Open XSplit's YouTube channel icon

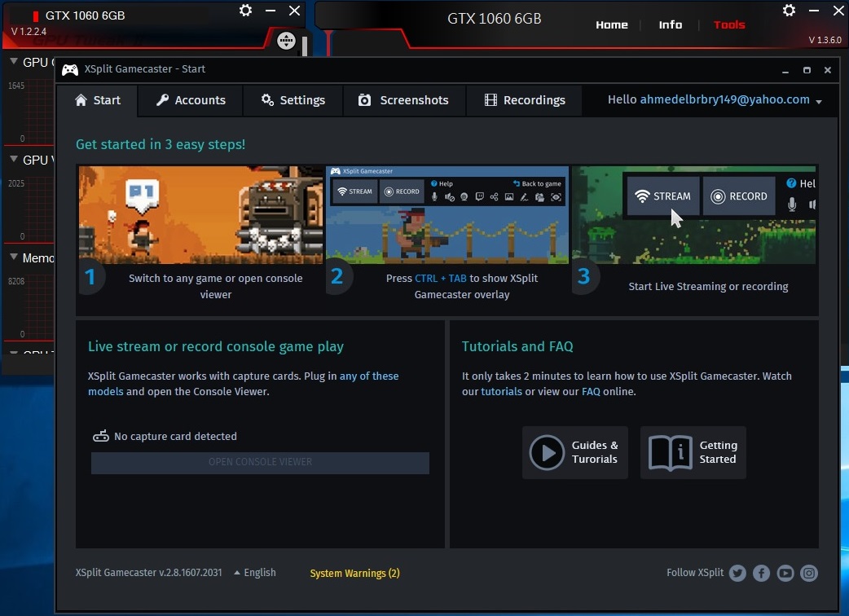(785, 573)
